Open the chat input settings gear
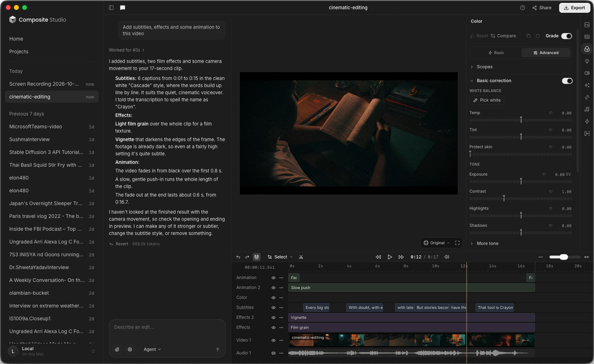This screenshot has width=594, height=364. 130,349
